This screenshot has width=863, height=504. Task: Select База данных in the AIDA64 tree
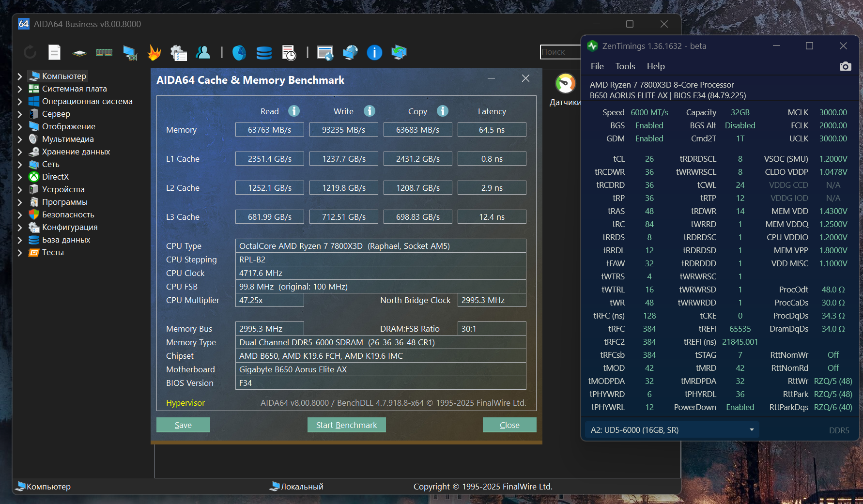[x=66, y=240]
